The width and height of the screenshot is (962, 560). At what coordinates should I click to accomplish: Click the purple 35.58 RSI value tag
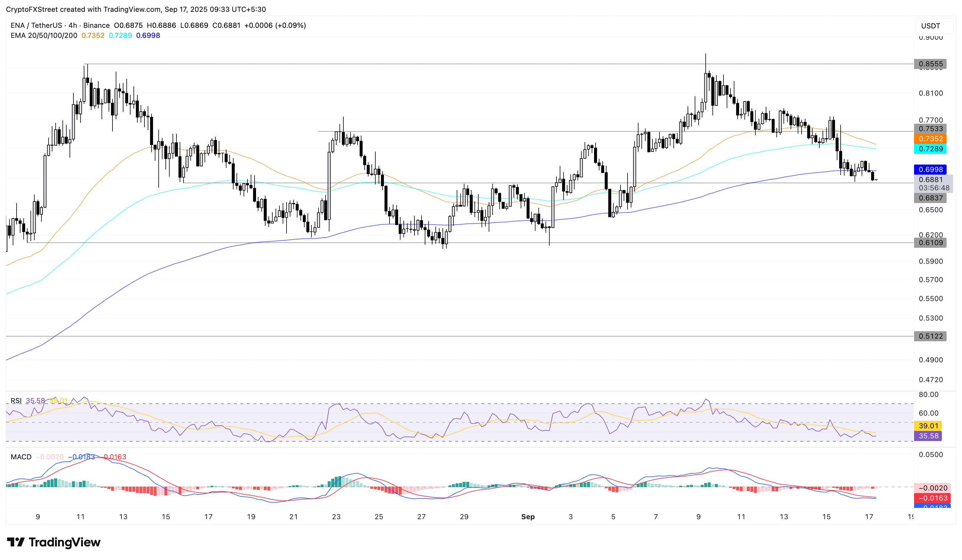pyautogui.click(x=928, y=436)
